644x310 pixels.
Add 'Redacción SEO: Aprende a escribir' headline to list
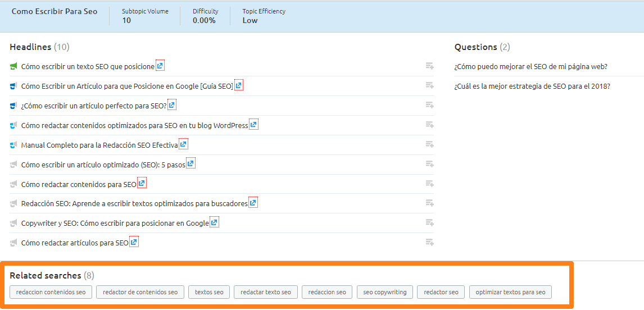pyautogui.click(x=429, y=203)
